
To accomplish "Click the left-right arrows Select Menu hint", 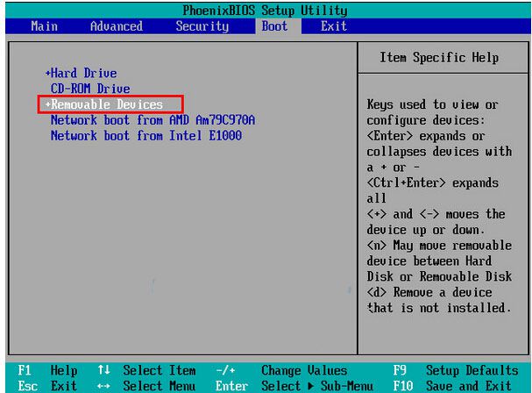I will coord(145,384).
